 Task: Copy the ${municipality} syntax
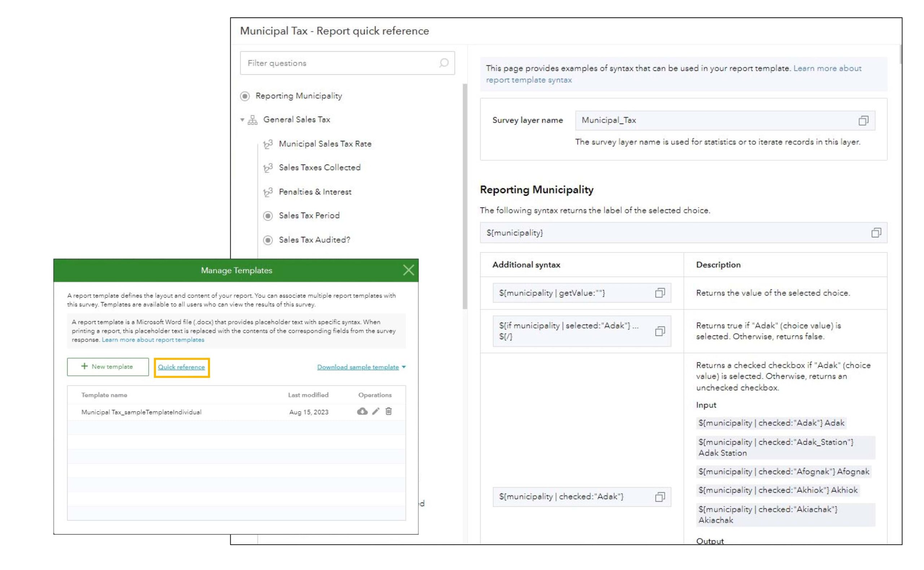click(876, 232)
